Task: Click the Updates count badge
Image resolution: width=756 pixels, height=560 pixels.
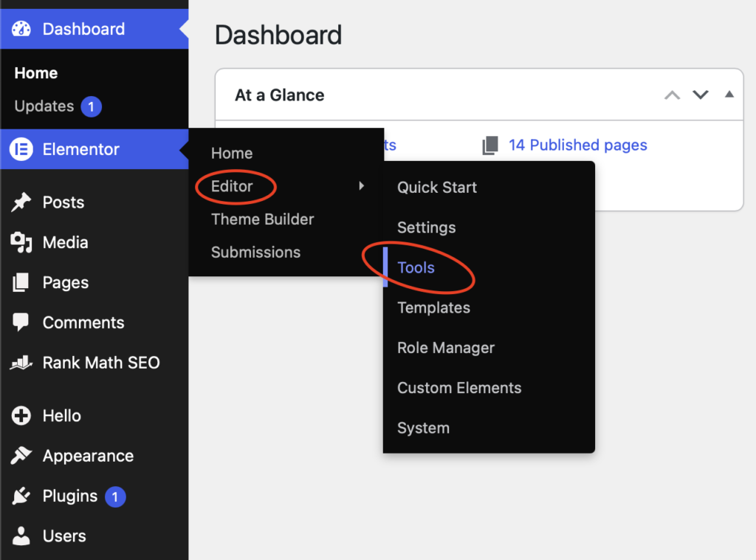Action: click(x=91, y=106)
